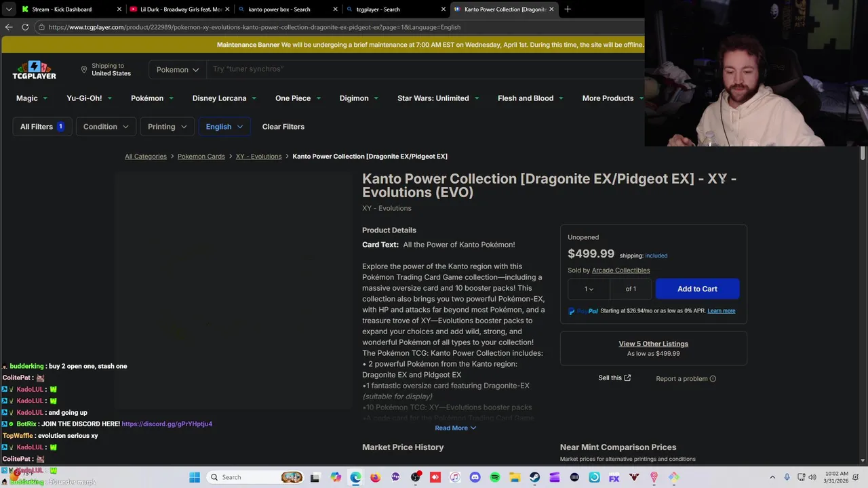Open the Digimon navigation menu
Screen dimensions: 868x488
coord(359,98)
